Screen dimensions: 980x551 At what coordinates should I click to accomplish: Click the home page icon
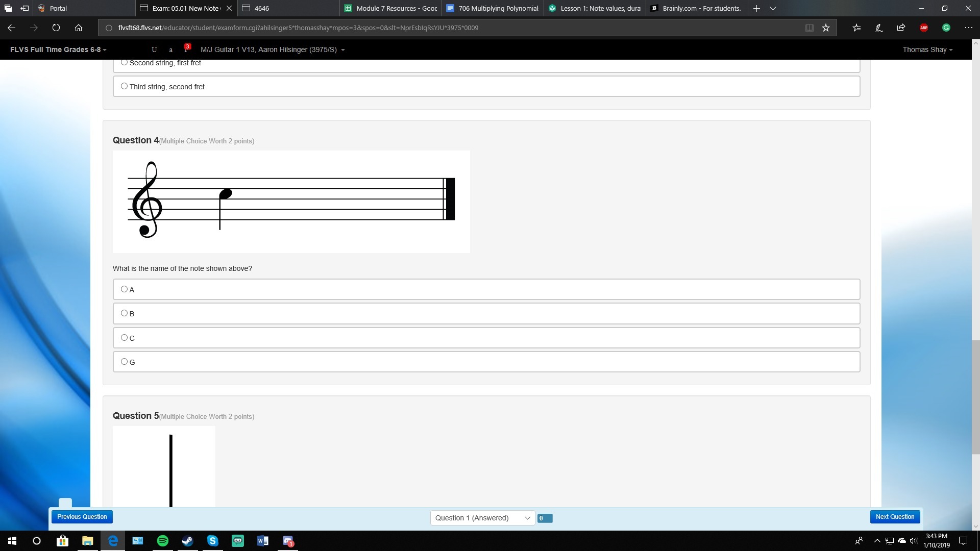click(79, 28)
